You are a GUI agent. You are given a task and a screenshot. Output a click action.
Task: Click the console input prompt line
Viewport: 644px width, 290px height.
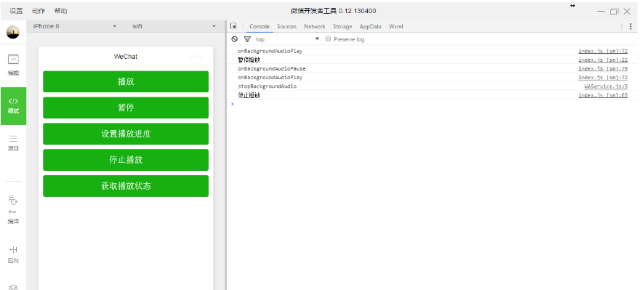point(435,105)
